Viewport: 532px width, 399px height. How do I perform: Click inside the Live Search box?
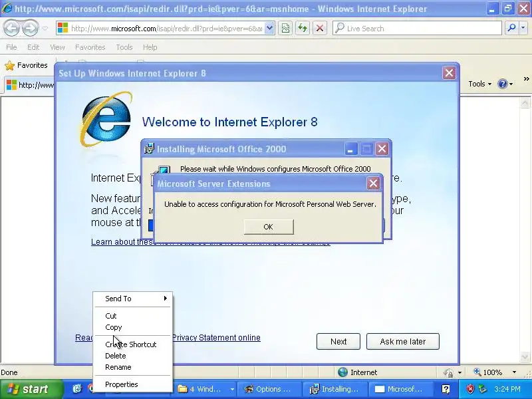417,29
